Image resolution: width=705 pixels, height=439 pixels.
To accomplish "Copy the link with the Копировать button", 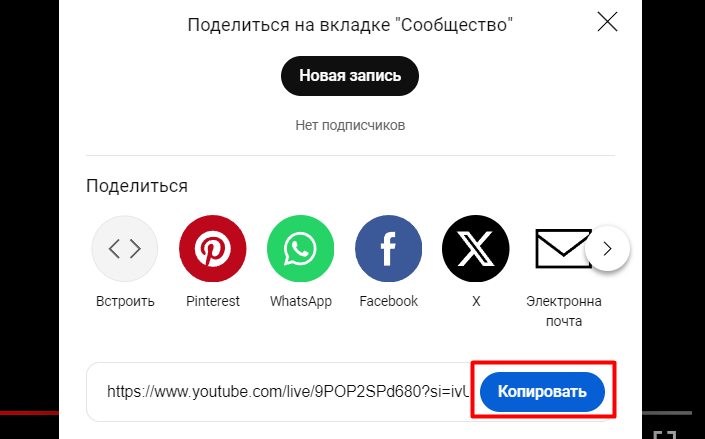I will (542, 391).
